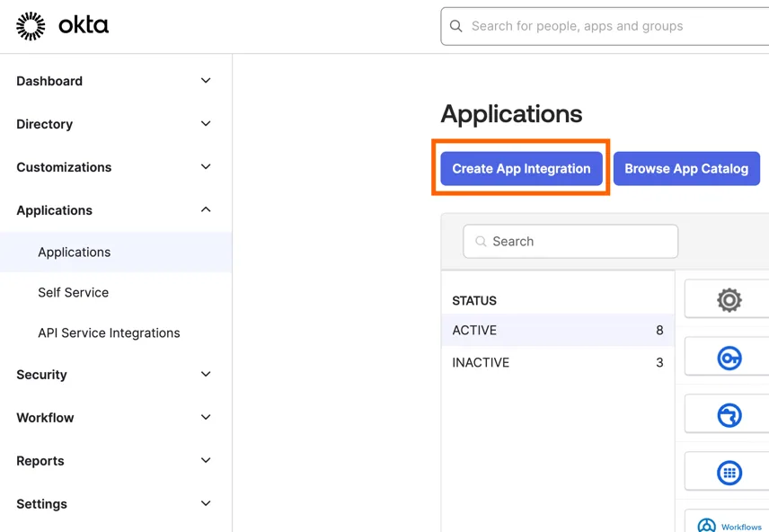Click the magnifier icon in top search bar
Screen dimensions: 769x532
[455, 26]
